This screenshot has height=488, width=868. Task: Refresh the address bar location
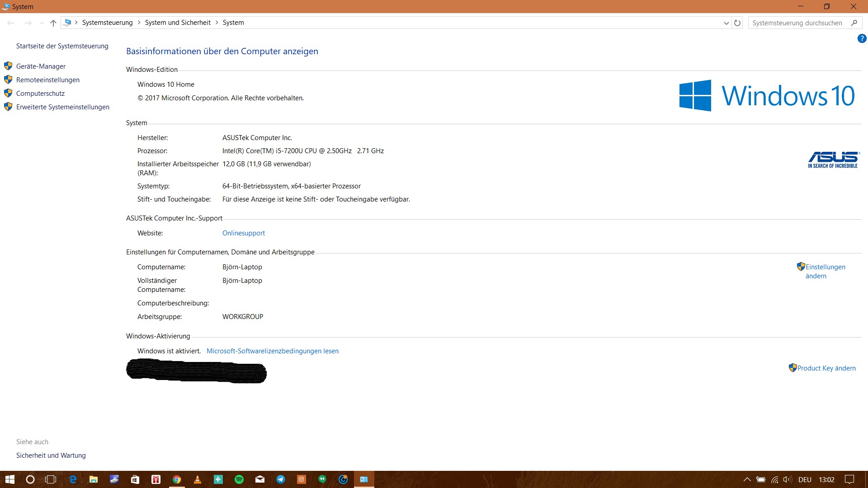pyautogui.click(x=737, y=23)
